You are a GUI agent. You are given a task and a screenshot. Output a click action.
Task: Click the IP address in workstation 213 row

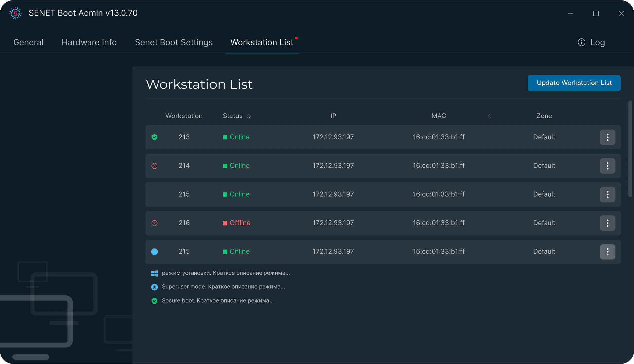(x=333, y=137)
